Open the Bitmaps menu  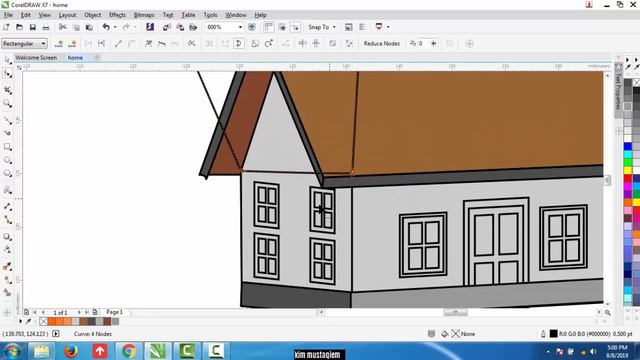coord(144,15)
